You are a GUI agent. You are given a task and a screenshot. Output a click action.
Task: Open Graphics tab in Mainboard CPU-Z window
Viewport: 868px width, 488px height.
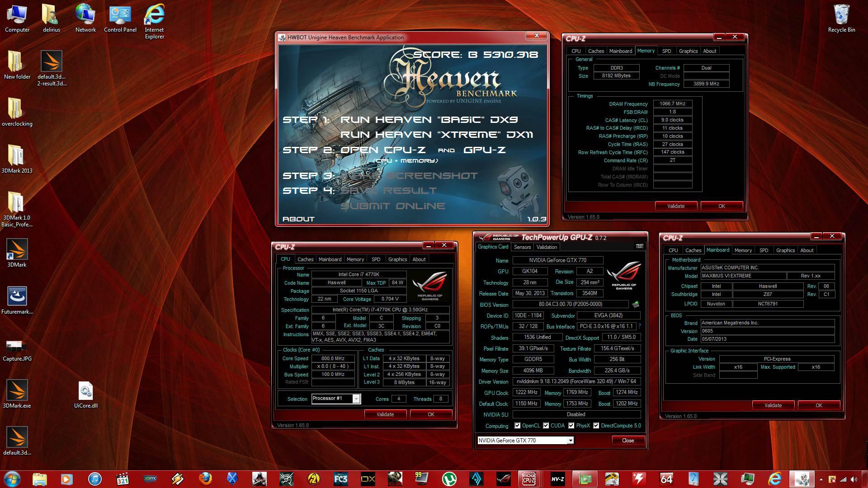[785, 250]
